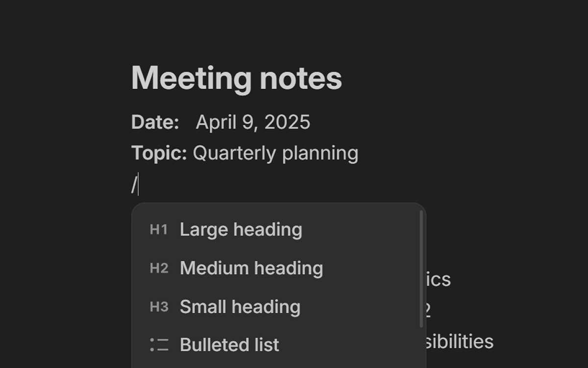Click the date April 9, 2025
588x368 pixels.
[253, 122]
